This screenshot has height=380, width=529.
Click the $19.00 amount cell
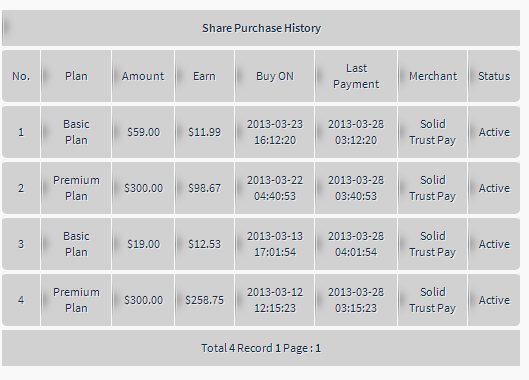pos(143,244)
